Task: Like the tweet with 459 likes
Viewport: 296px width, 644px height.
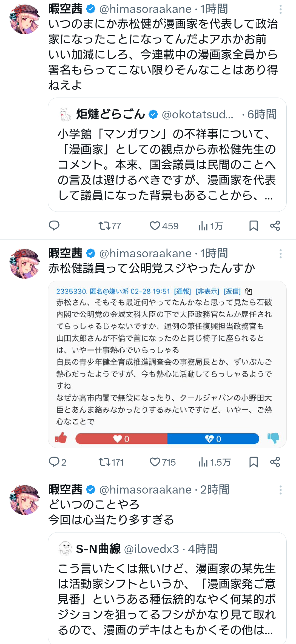Action: point(155,226)
